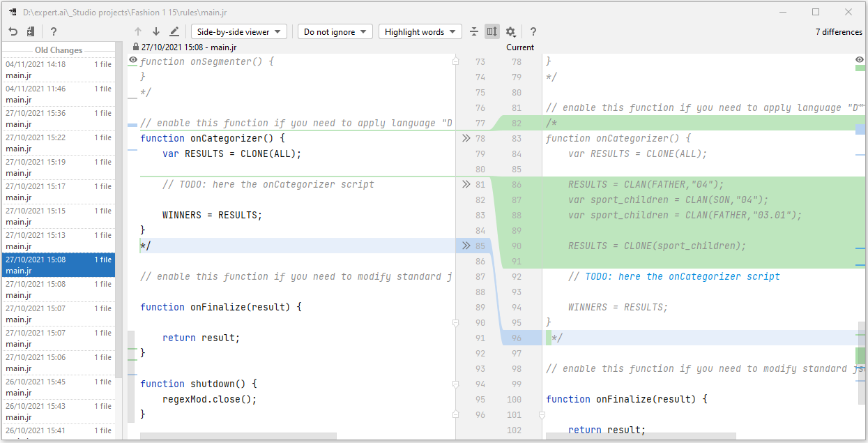Toggle collapse unchanged fragments
868x443 pixels.
(x=474, y=31)
